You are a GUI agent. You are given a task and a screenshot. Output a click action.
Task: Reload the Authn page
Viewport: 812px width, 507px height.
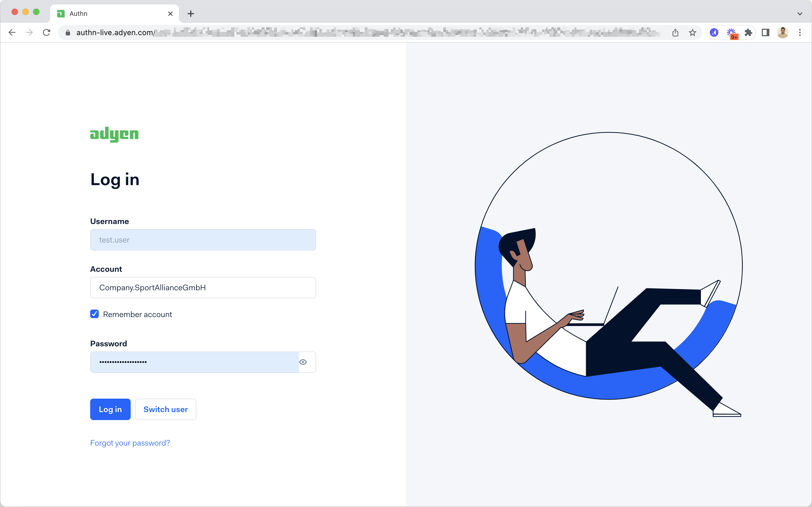(47, 32)
